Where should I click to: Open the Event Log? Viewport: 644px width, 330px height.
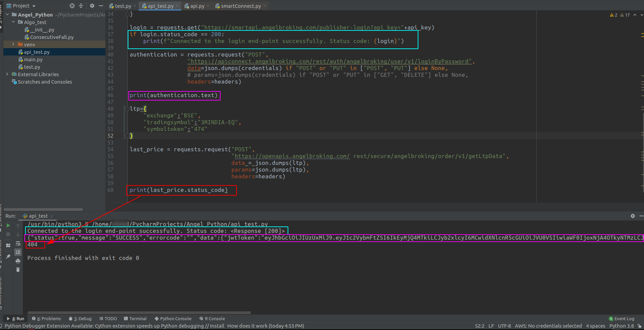622,318
